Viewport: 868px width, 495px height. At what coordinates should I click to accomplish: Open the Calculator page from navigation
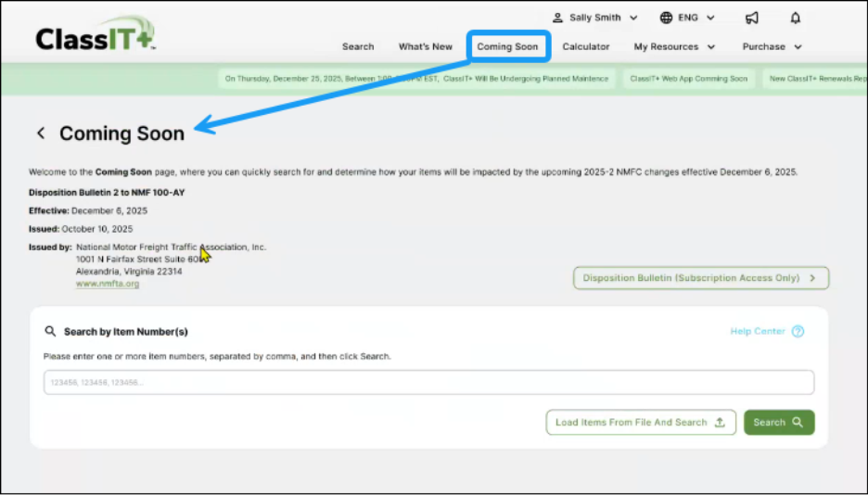pos(586,46)
